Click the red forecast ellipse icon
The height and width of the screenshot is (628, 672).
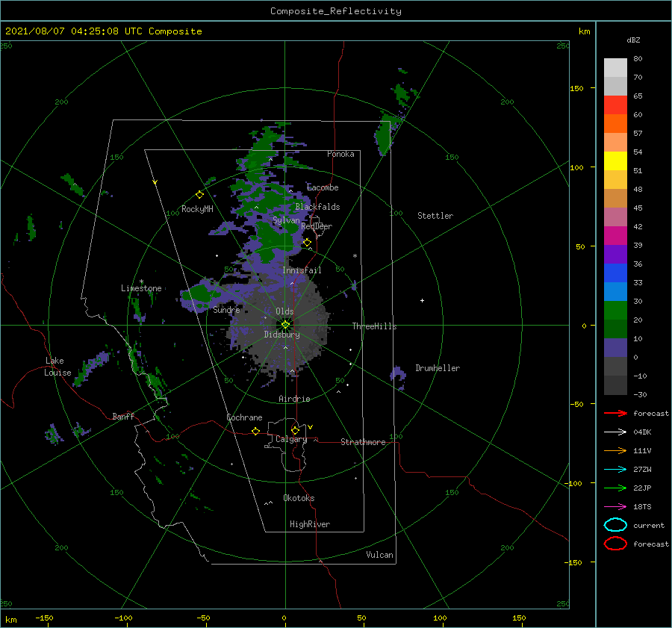615,544
